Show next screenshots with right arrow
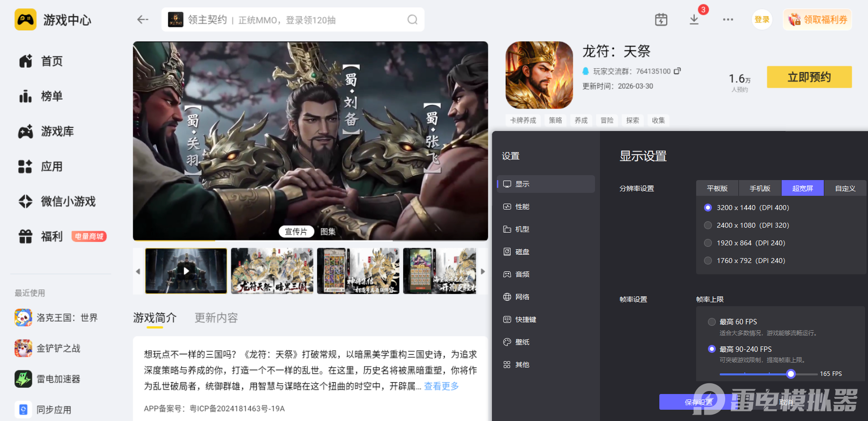 (483, 271)
